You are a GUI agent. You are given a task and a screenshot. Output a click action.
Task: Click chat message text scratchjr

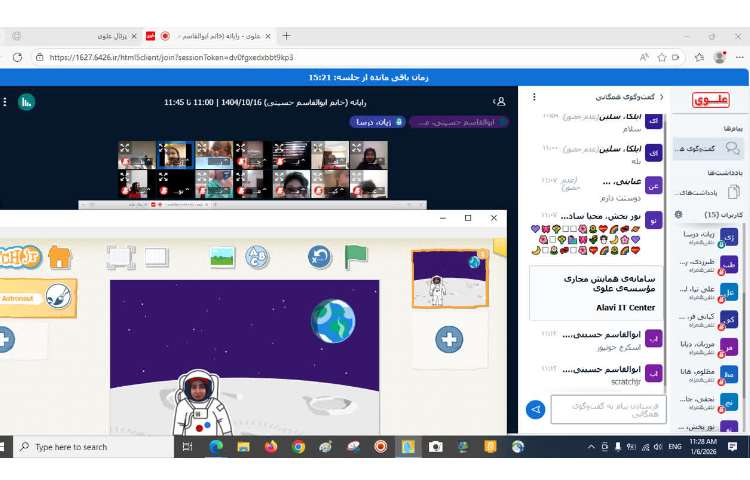(626, 382)
